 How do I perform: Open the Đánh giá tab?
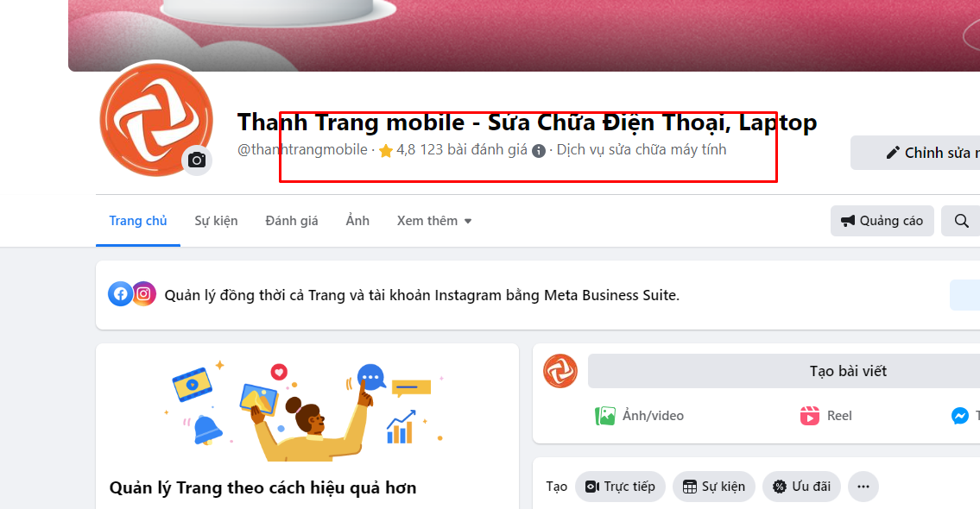click(x=292, y=221)
